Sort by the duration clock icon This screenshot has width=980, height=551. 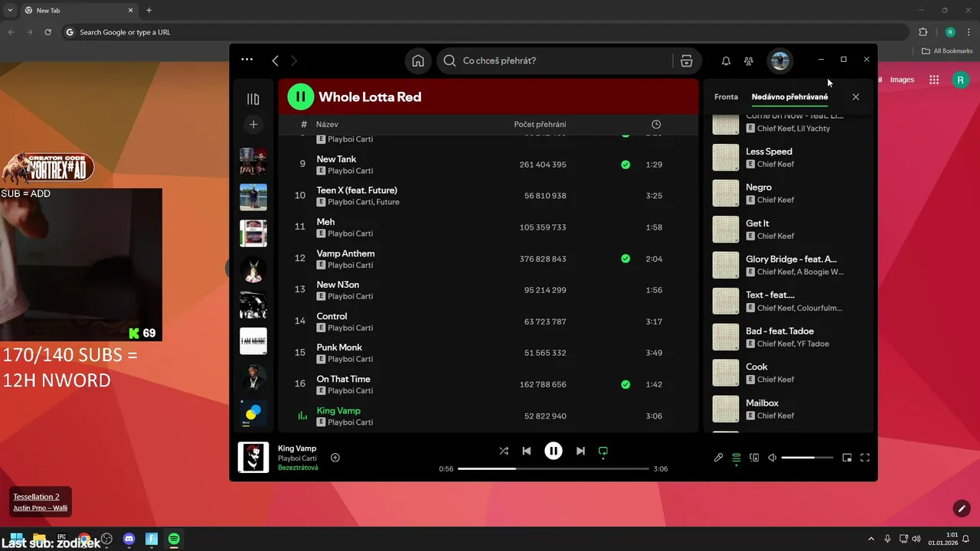pyautogui.click(x=656, y=124)
